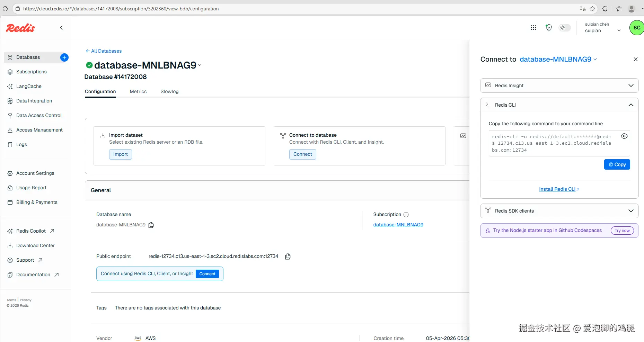Open Data Integration in the sidebar
The image size is (644, 342).
tap(34, 101)
